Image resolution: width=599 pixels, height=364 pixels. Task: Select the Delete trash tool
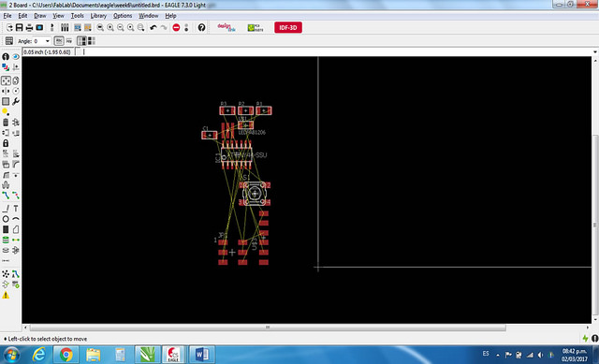(6, 123)
